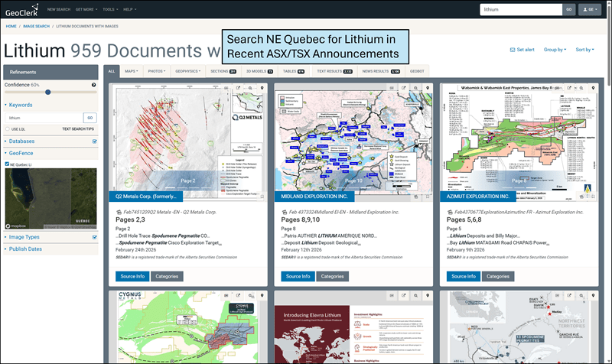The height and width of the screenshot is (364, 612).
Task: Click document icon beside Feb7451209Q2 Metals source
Action: [119, 213]
